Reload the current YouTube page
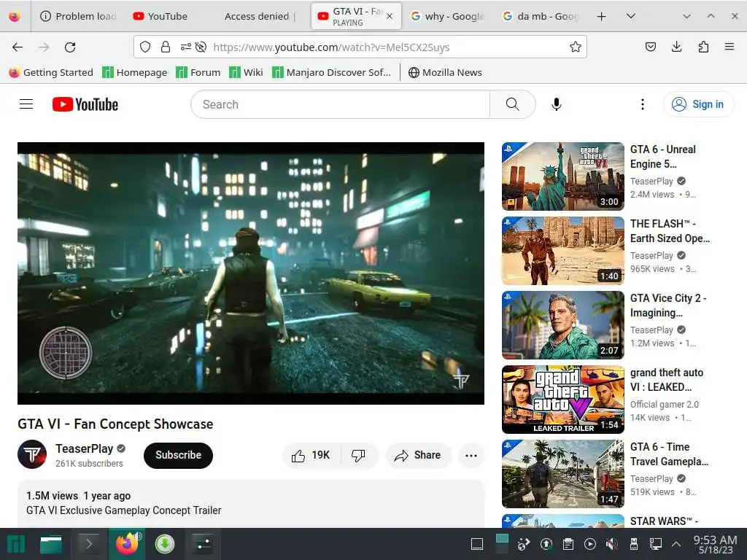 pos(70,47)
